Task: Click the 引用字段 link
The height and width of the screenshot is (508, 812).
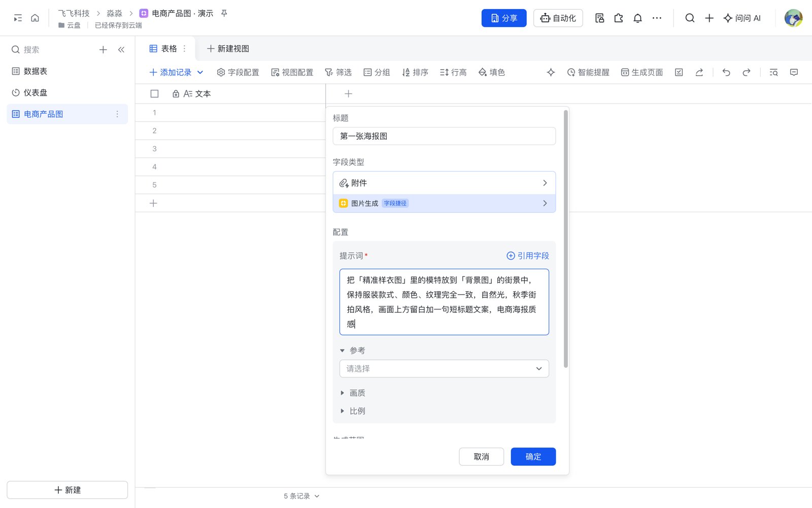Action: [528, 256]
